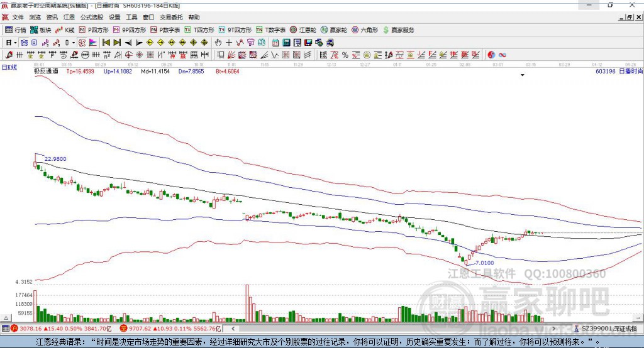
Task: Click the 7.0100 low price marker
Action: [485, 263]
